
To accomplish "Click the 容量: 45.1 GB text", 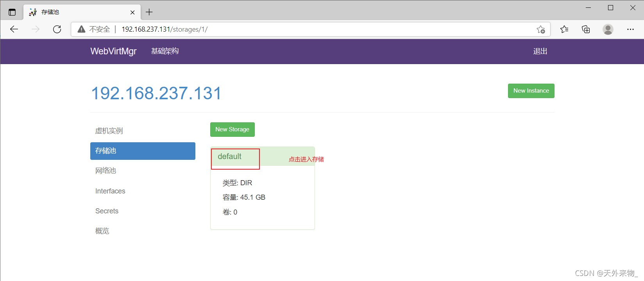I will coord(244,197).
